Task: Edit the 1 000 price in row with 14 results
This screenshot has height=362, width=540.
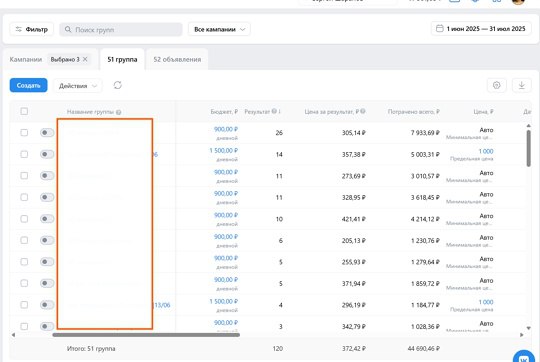Action: (x=486, y=151)
